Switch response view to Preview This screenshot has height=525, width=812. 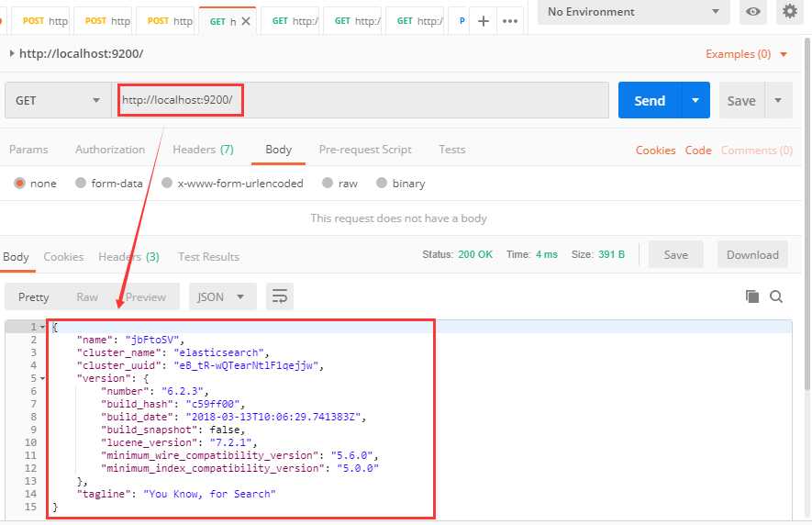tap(146, 297)
